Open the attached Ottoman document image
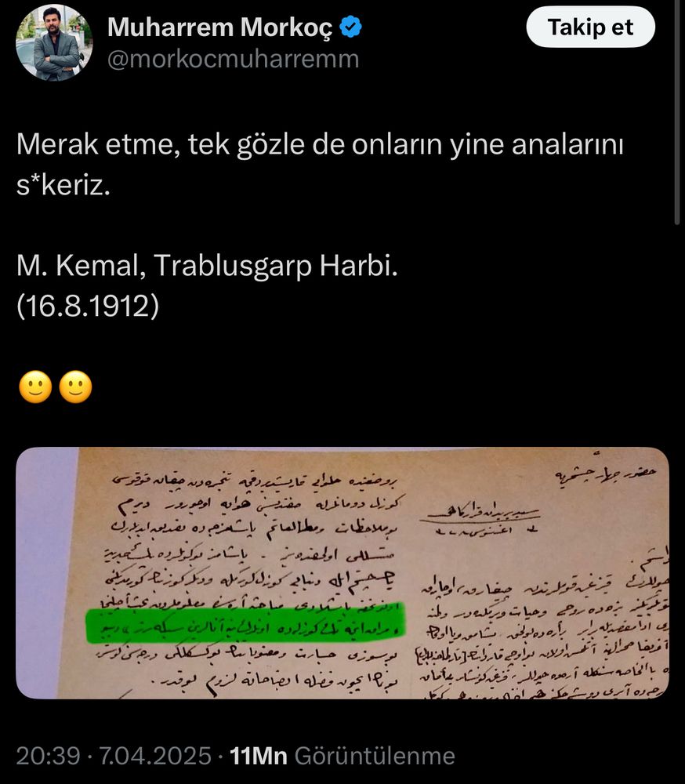 (x=342, y=572)
